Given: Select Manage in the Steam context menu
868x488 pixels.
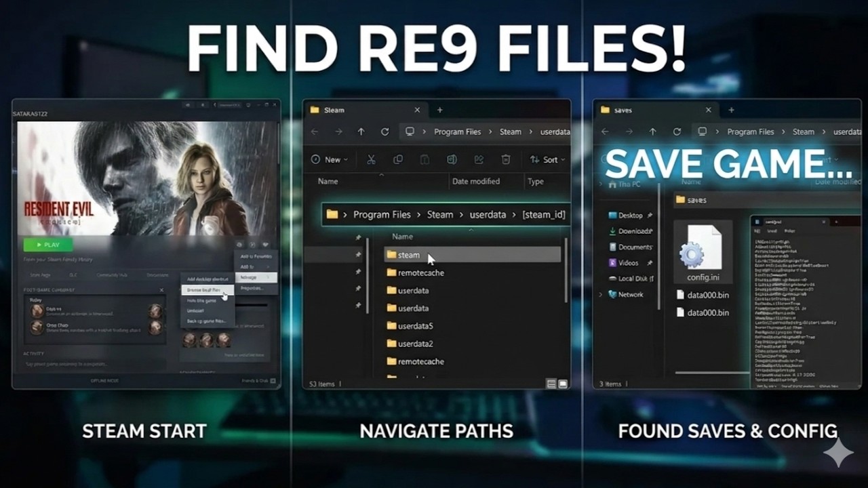Looking at the screenshot, I should (x=256, y=277).
